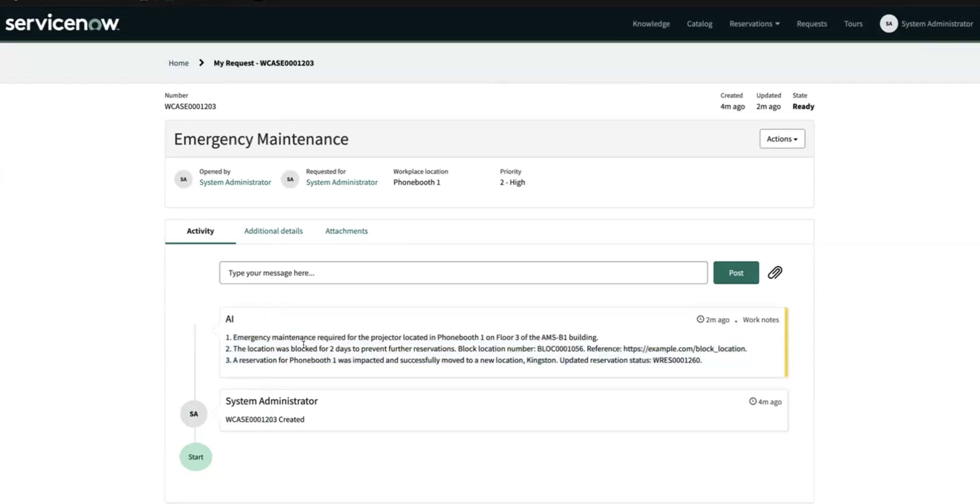The width and height of the screenshot is (980, 504).
Task: Open the Knowledge menu item
Action: tap(651, 24)
